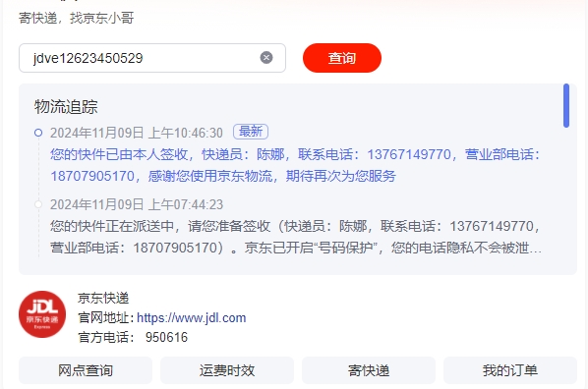Open the https://www.jdl.com official link
Viewport: 588px width, 389px height.
[x=192, y=318]
